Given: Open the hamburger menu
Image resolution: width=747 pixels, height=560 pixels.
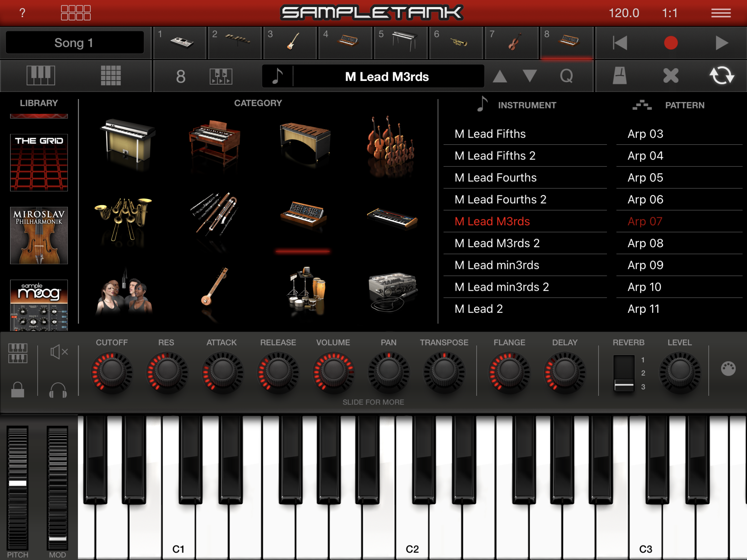Looking at the screenshot, I should point(721,13).
